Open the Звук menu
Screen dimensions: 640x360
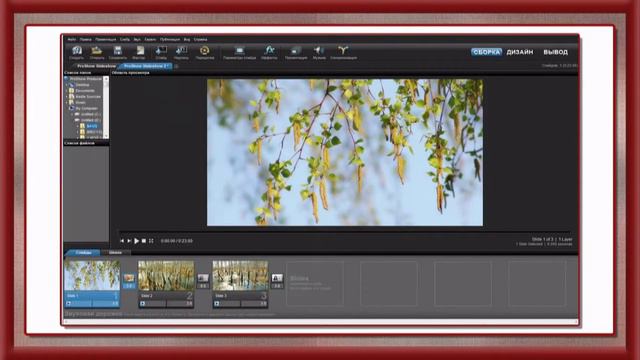[137, 40]
